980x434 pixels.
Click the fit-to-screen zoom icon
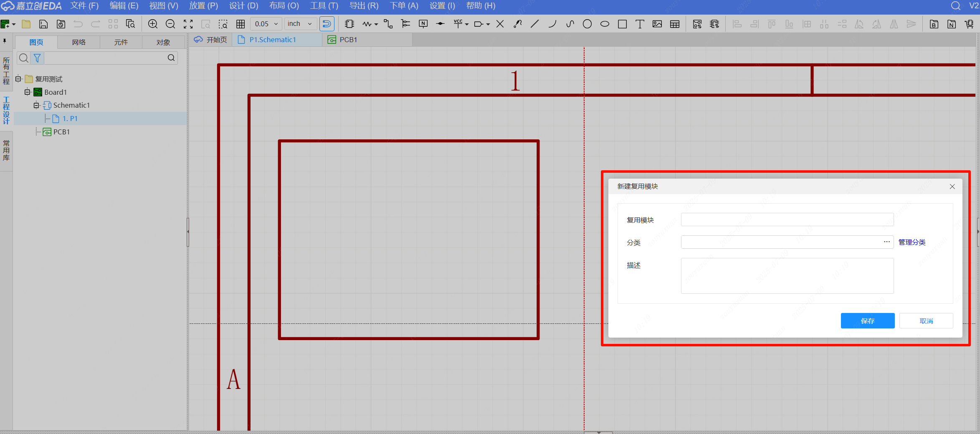pyautogui.click(x=188, y=24)
